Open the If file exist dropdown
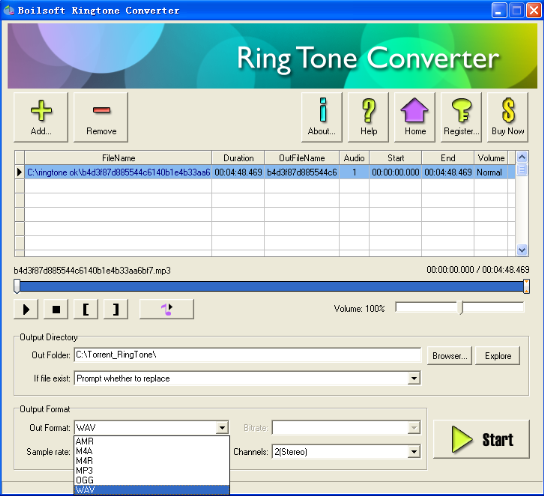Screen dimensions: 544x496 pyautogui.click(x=414, y=378)
